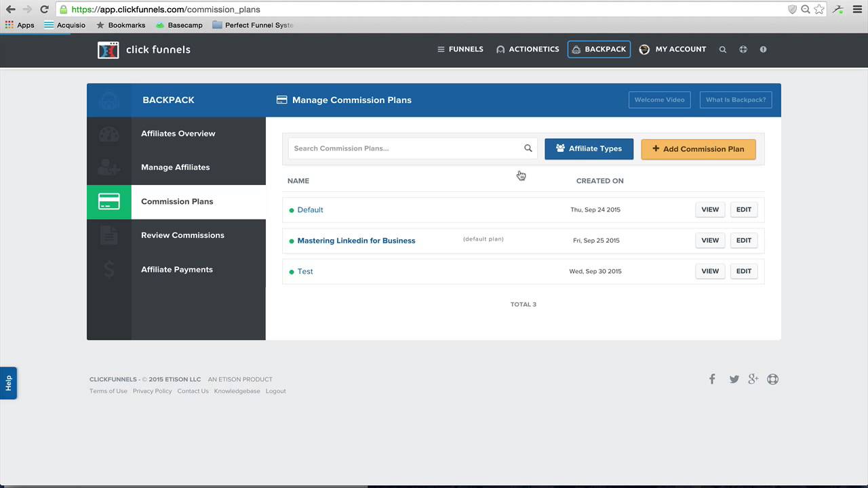Open ClickFunnels Facebook page icon
The width and height of the screenshot is (868, 488).
coord(712,379)
